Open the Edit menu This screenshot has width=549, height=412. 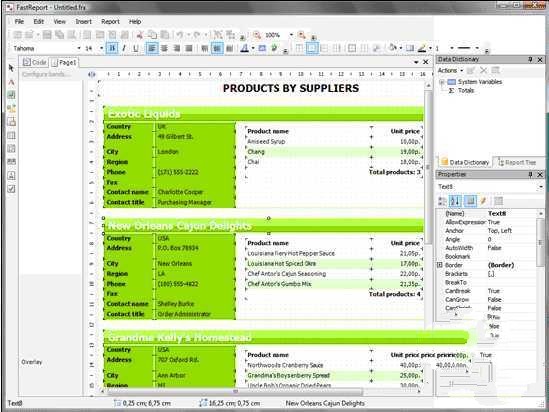(x=39, y=21)
